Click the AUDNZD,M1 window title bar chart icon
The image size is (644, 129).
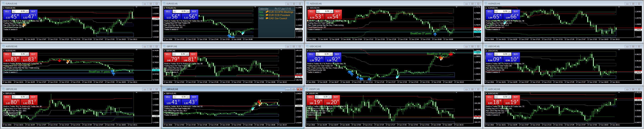(x=486, y=4)
